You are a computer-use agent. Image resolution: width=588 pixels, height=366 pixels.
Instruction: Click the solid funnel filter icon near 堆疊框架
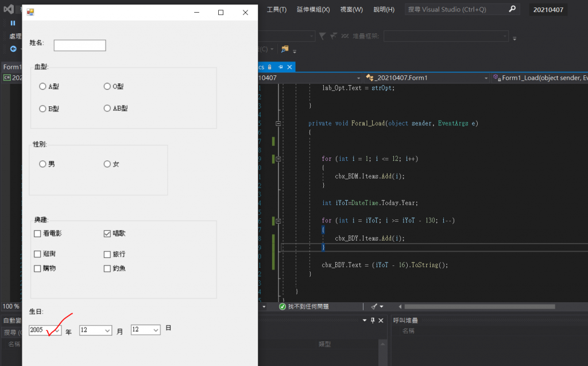click(322, 36)
